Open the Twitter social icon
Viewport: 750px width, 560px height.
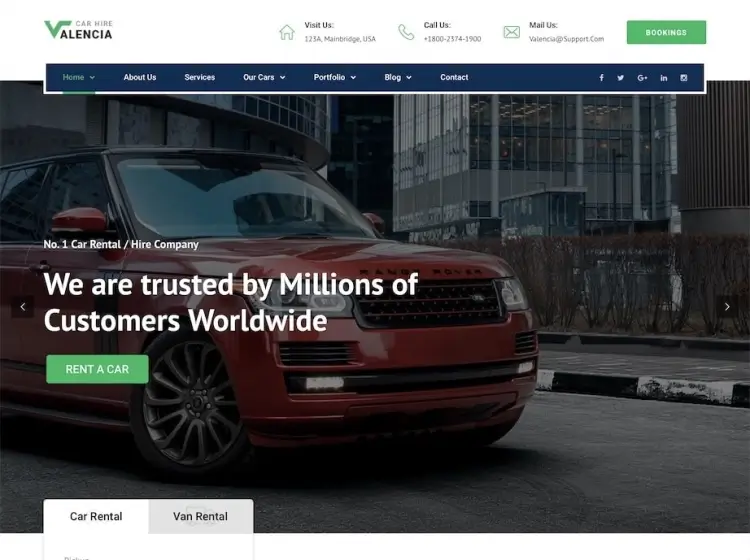point(620,77)
